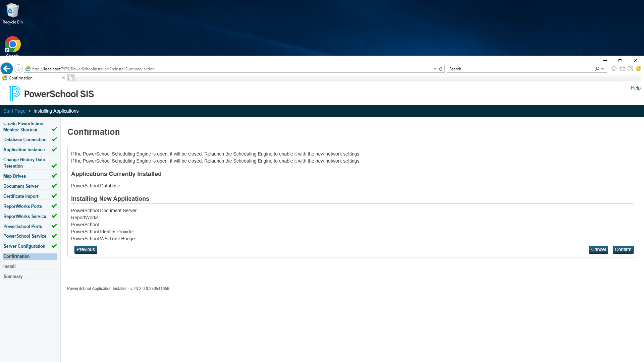
Task: Click the Help link
Action: click(x=636, y=88)
